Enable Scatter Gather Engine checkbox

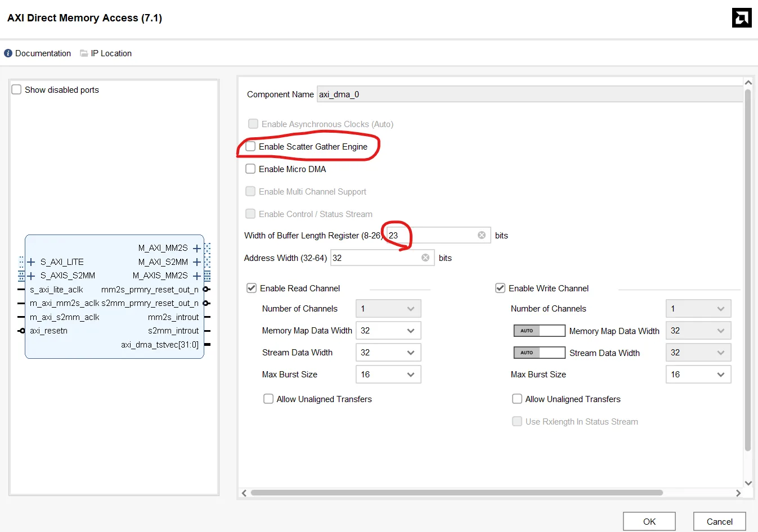[251, 146]
